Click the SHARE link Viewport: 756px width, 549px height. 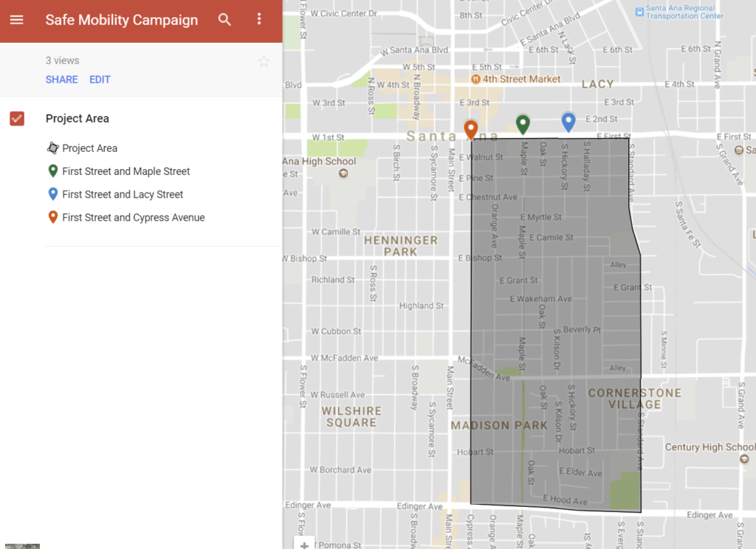[62, 80]
